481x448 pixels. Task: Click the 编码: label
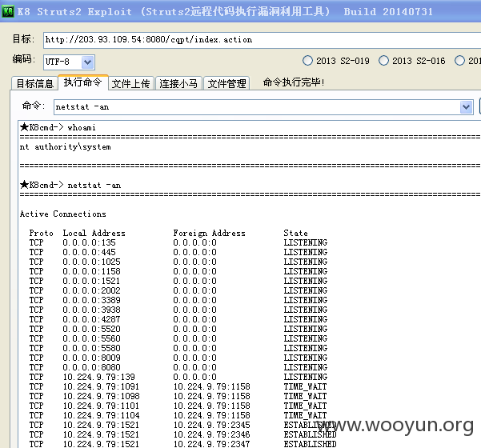point(24,58)
